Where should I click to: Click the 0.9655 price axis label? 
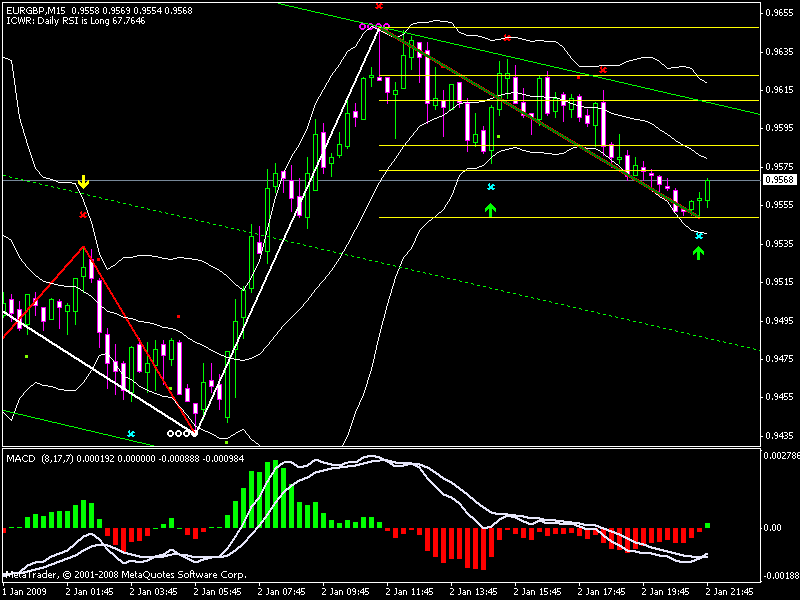[779, 13]
